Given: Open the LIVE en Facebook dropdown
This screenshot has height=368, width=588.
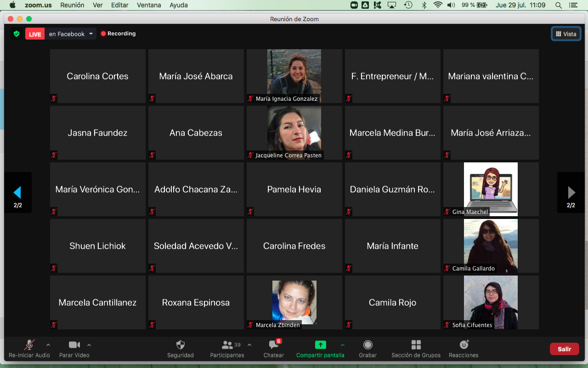Looking at the screenshot, I should coord(91,34).
